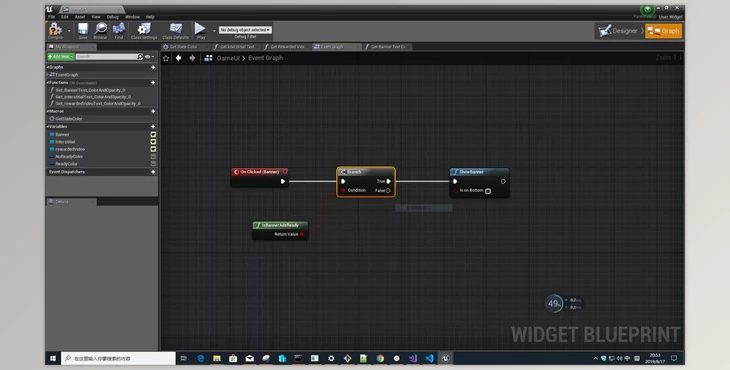Click the Play toolbar icon
The width and height of the screenshot is (730, 370).
pyautogui.click(x=200, y=30)
